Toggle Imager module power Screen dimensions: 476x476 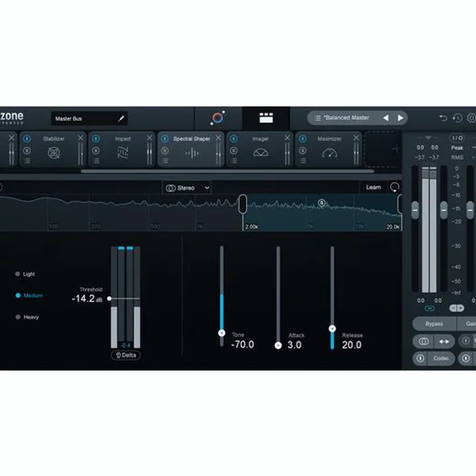coord(234,139)
